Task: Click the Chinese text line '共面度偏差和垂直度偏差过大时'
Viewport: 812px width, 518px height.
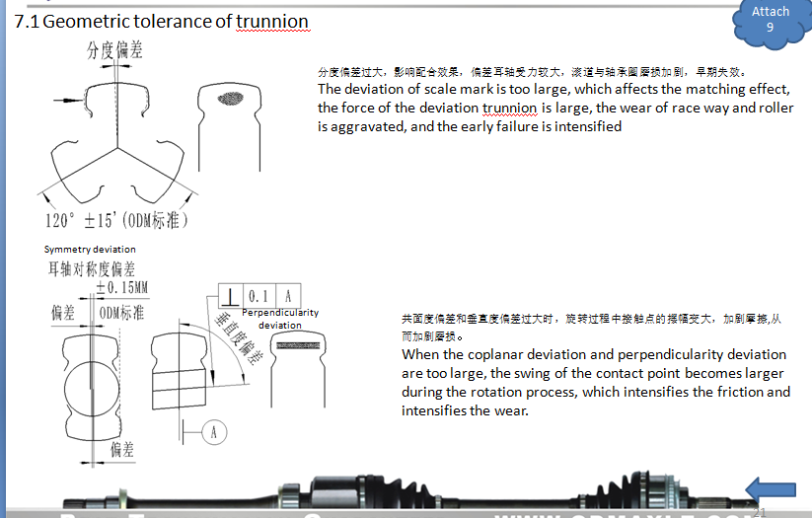Action: click(x=591, y=328)
